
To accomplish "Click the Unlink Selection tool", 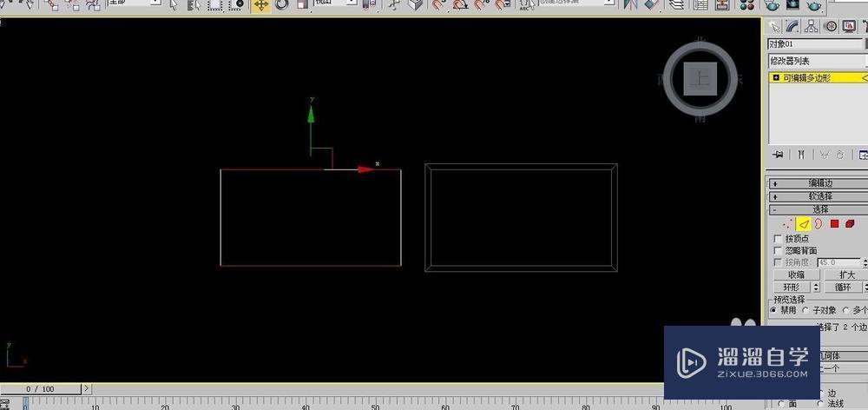I will 73,5.
